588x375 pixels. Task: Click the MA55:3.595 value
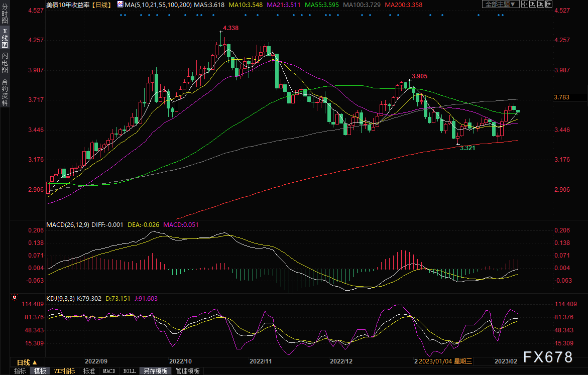[322, 5]
